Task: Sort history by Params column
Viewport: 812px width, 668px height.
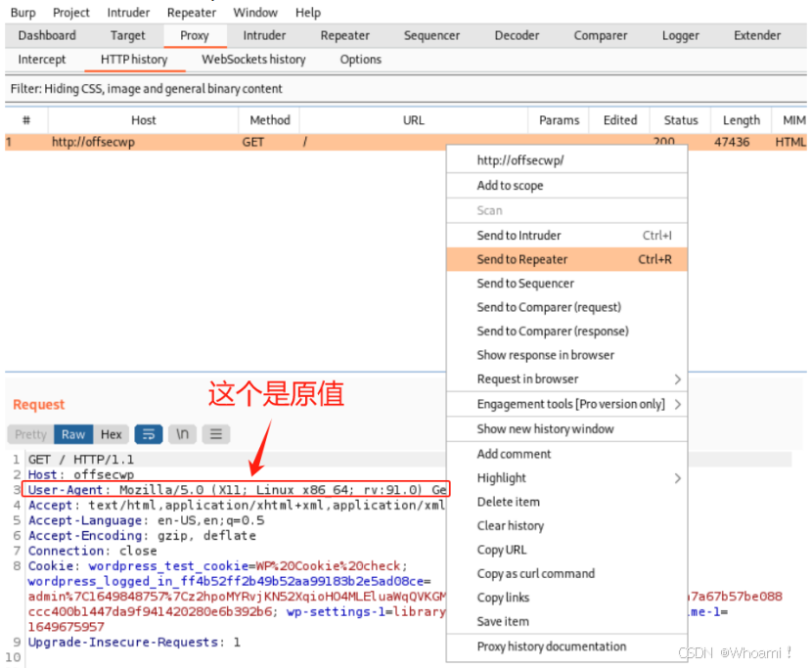Action: (x=559, y=120)
